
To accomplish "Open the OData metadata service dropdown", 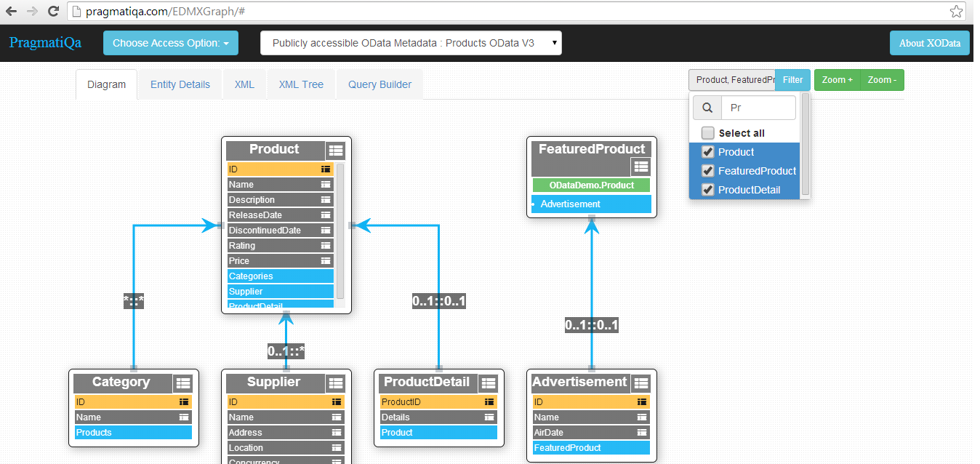I will point(410,43).
